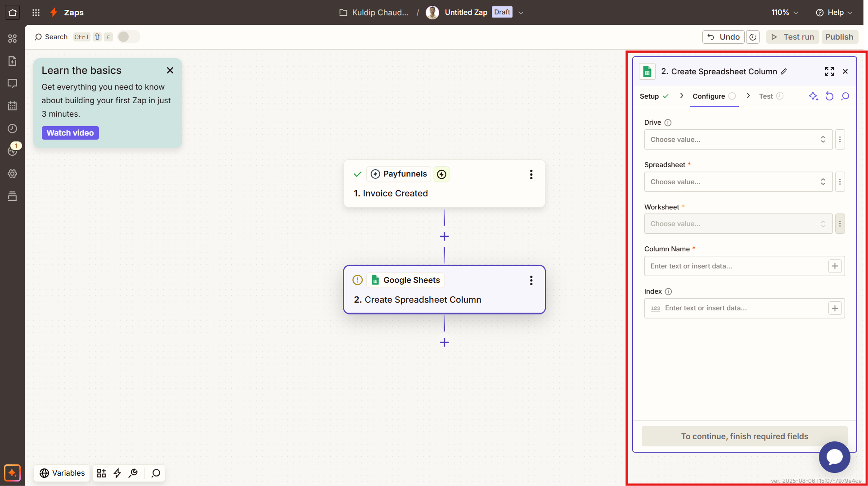Open the apps grid launcher

[36, 12]
